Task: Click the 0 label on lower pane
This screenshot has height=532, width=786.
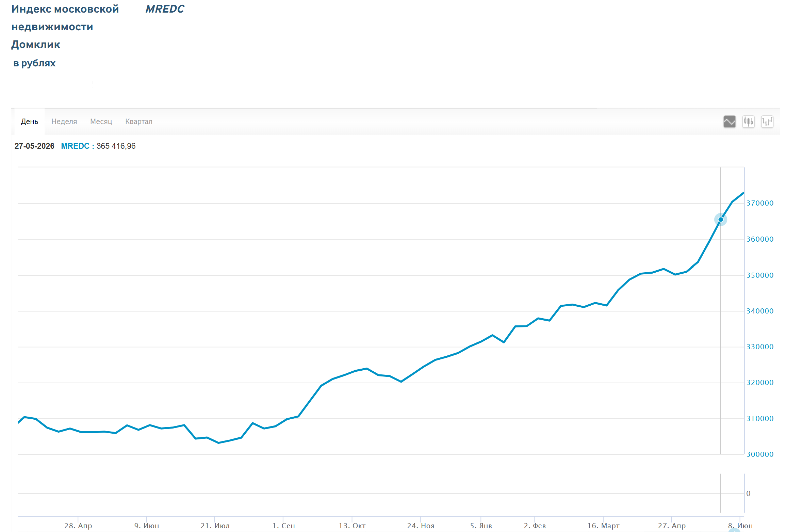Action: [748, 494]
